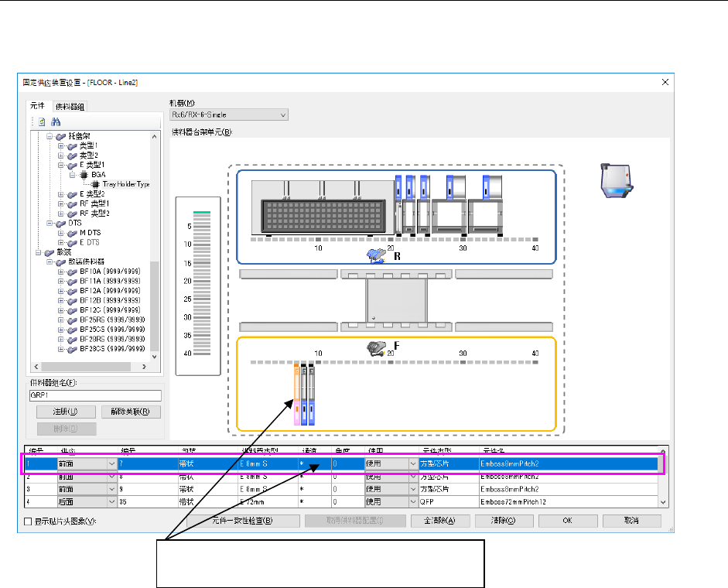Click the rear bank R hand icon
728x588 pixels.
[x=374, y=254]
